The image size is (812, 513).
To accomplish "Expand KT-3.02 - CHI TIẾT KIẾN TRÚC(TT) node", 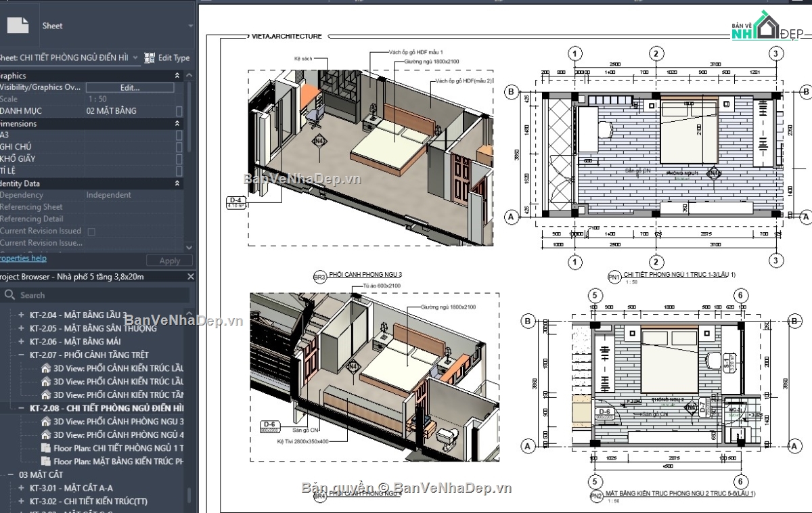I will [22, 501].
